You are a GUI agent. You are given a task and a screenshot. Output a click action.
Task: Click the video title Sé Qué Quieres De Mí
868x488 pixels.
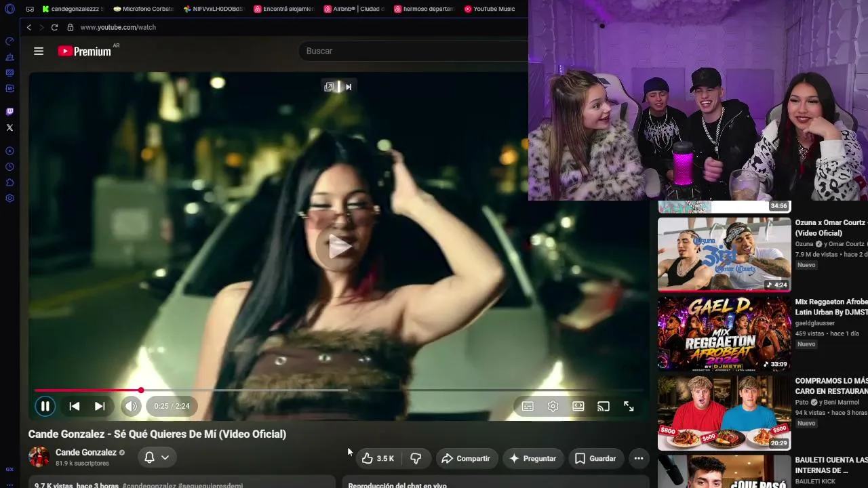click(157, 434)
